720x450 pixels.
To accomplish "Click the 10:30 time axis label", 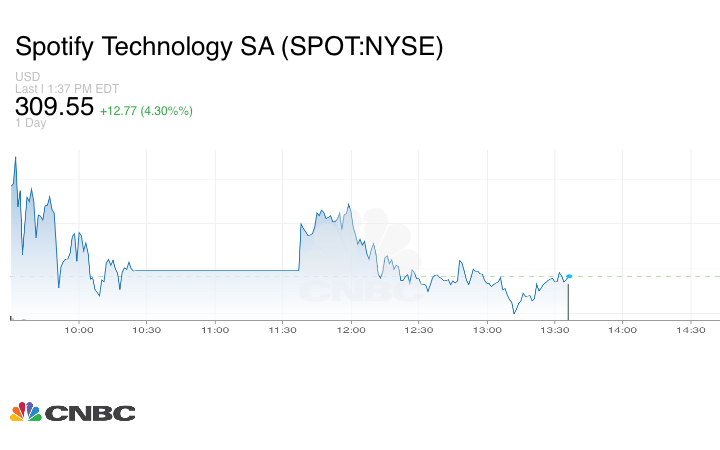I will click(147, 330).
